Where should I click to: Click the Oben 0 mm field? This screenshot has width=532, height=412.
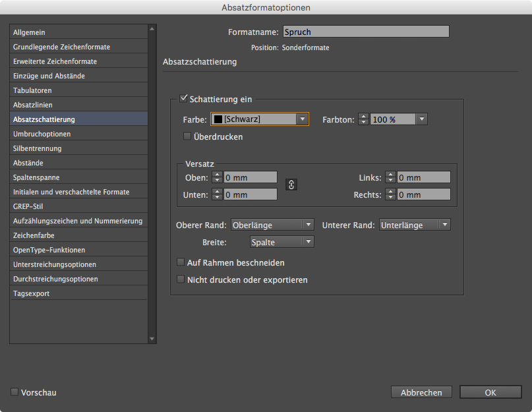pos(251,177)
